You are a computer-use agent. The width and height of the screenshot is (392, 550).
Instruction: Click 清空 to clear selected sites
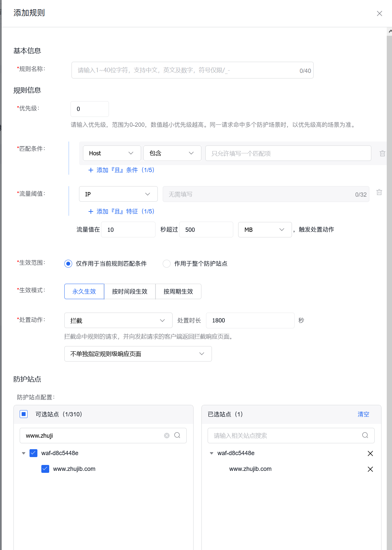pyautogui.click(x=363, y=414)
